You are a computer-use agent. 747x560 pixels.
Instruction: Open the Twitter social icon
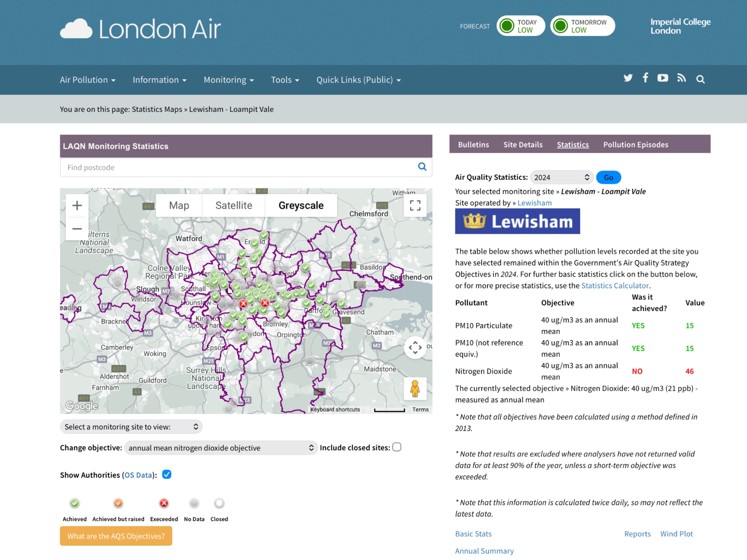coord(628,78)
